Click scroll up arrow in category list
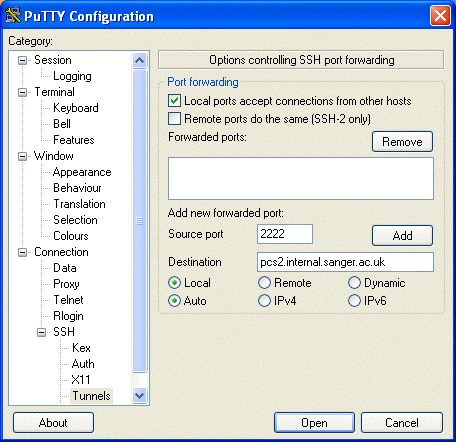This screenshot has height=442, width=456. point(139,60)
